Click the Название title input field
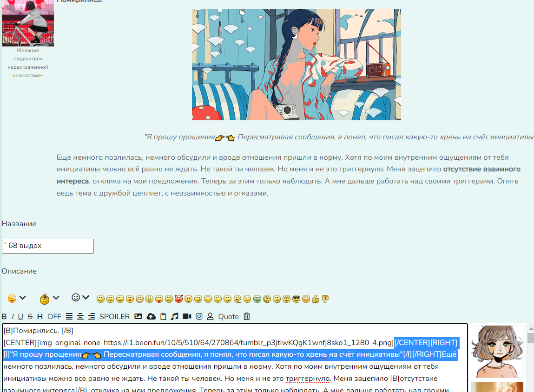534x392 pixels. [x=48, y=246]
